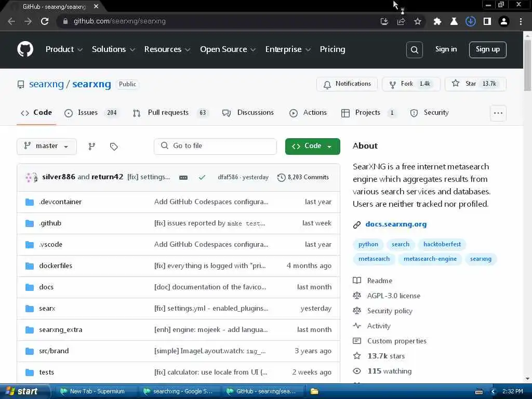Open the Product dropdown menu
The width and height of the screenshot is (532, 399).
(64, 49)
